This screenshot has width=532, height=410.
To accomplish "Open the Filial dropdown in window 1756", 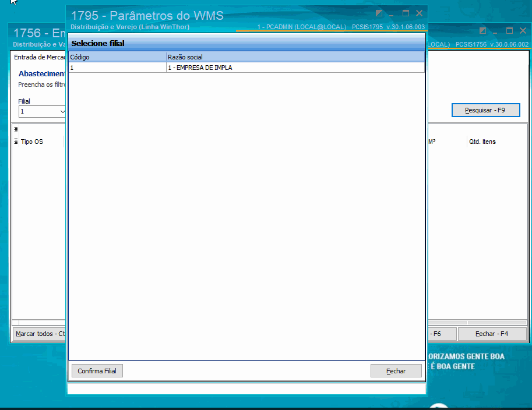I will click(x=62, y=112).
